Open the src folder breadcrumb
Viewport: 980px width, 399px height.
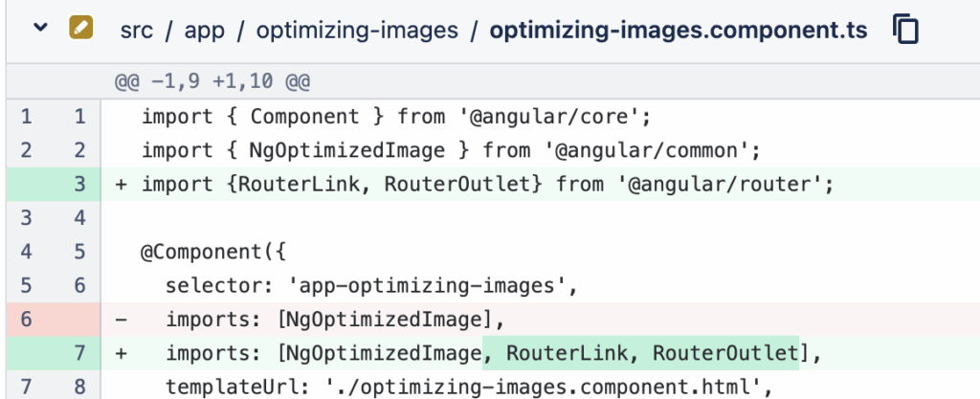(136, 30)
